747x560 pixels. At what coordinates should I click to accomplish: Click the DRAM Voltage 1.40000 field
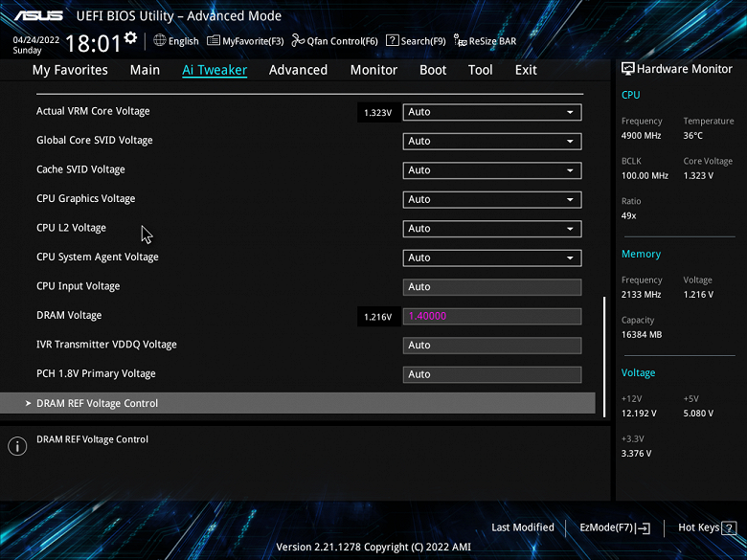(492, 316)
